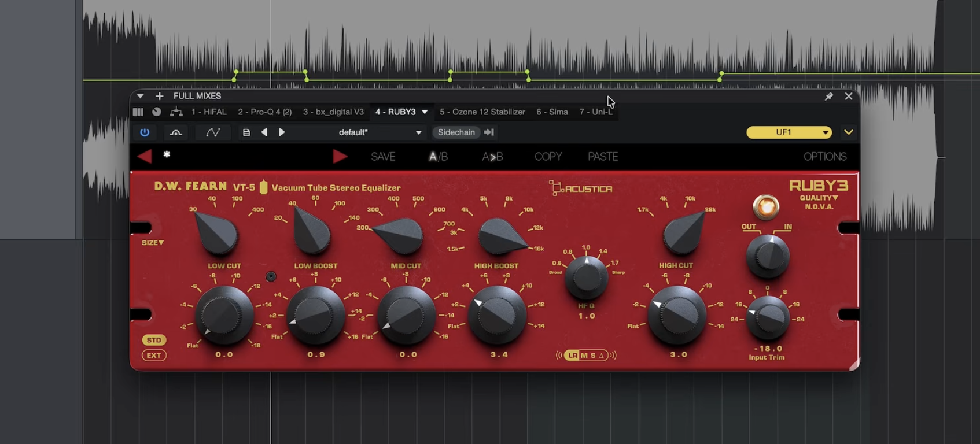980x444 pixels.
Task: Toggle the plugin power bypass button
Action: tap(145, 132)
